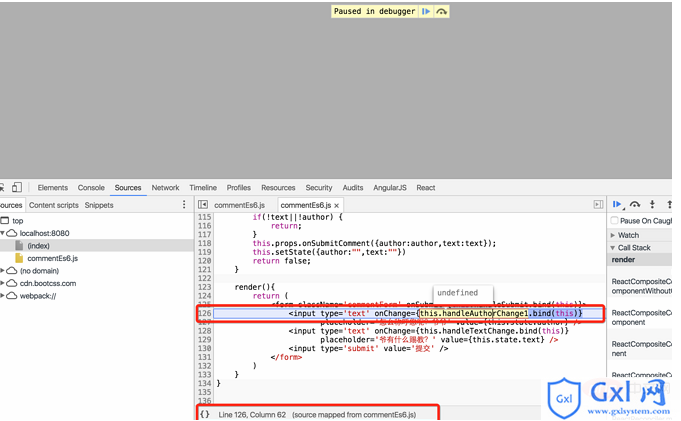This screenshot has width=681, height=421.
Task: Select the Sources tab
Action: (128, 188)
